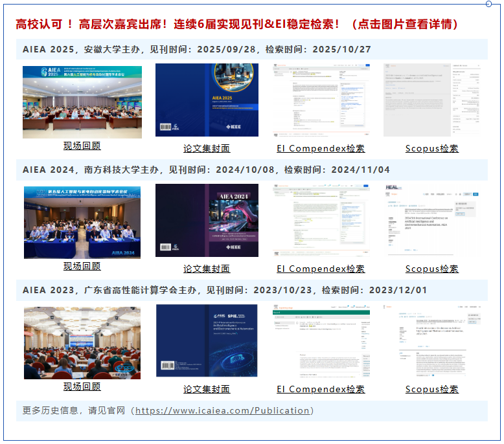Open the AIEA 2024 Scopus检索 link

click(x=432, y=269)
